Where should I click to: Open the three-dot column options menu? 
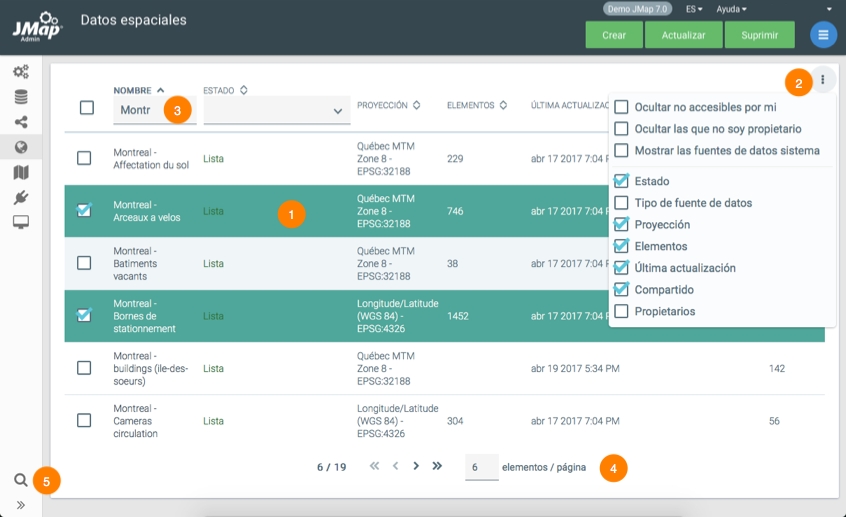[x=823, y=80]
